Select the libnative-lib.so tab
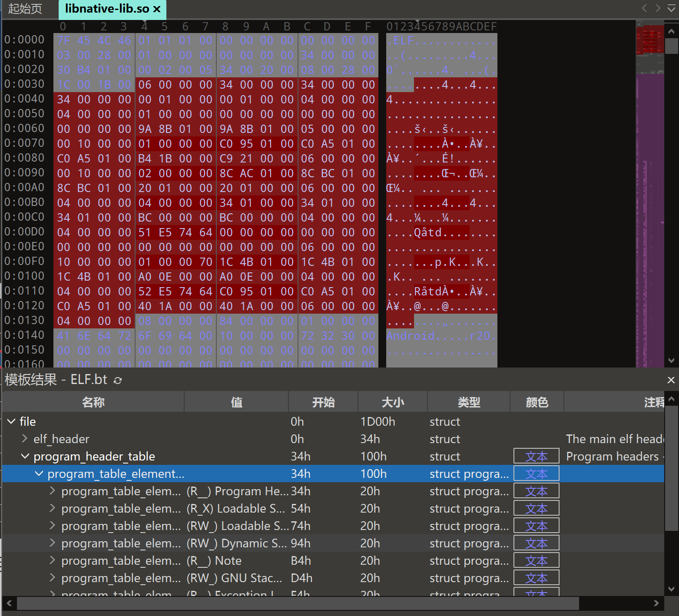Image resolution: width=679 pixels, height=616 pixels. pyautogui.click(x=106, y=9)
